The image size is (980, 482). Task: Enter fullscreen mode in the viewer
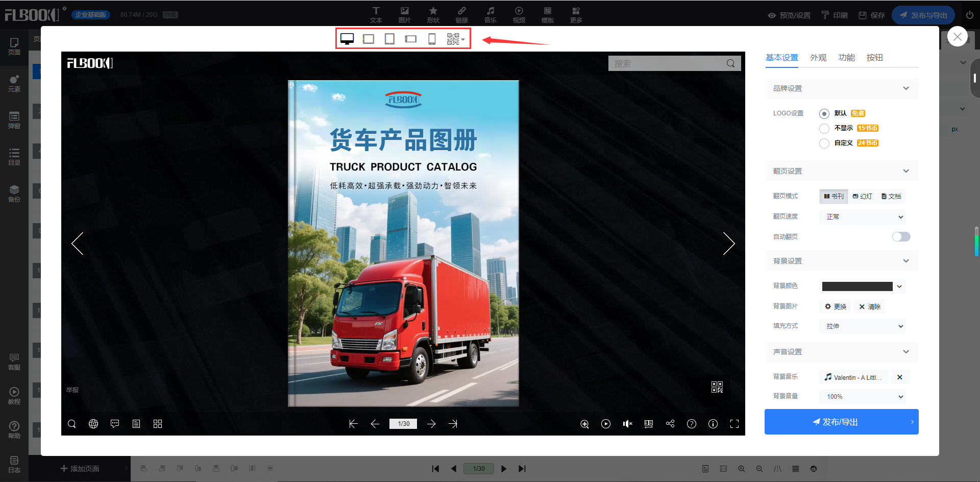click(x=734, y=424)
